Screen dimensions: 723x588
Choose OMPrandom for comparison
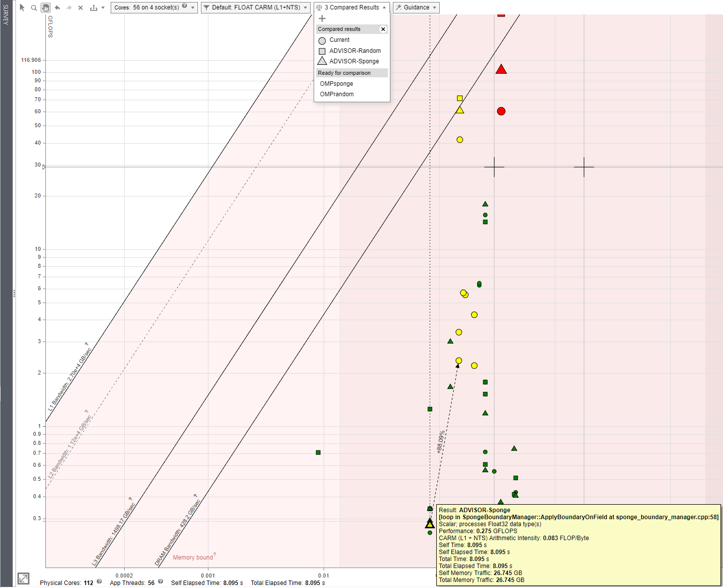[x=337, y=94]
